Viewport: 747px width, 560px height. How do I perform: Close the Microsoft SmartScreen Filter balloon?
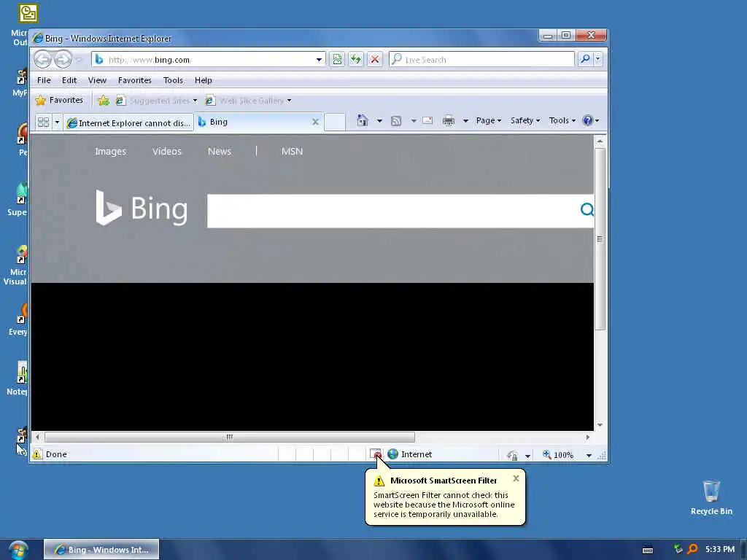pos(516,478)
